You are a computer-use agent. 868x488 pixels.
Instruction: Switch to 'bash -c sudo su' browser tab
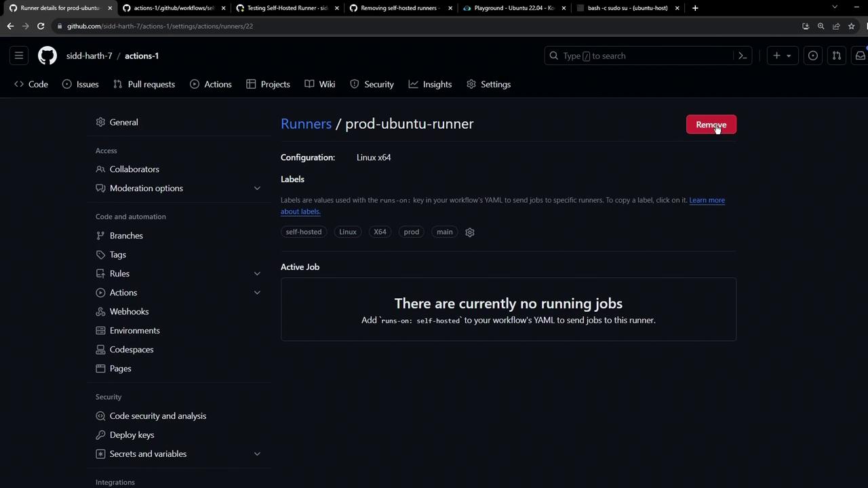(x=627, y=8)
